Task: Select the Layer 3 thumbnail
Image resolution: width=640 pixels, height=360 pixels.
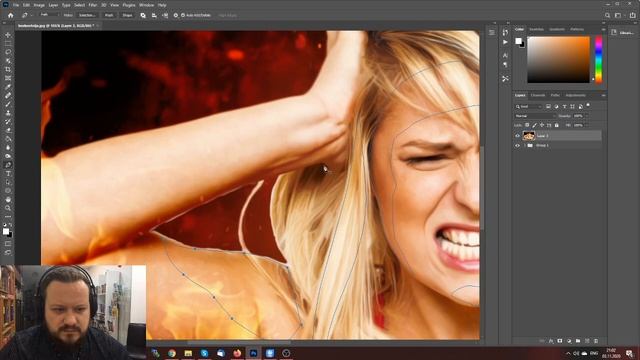Action: 529,136
